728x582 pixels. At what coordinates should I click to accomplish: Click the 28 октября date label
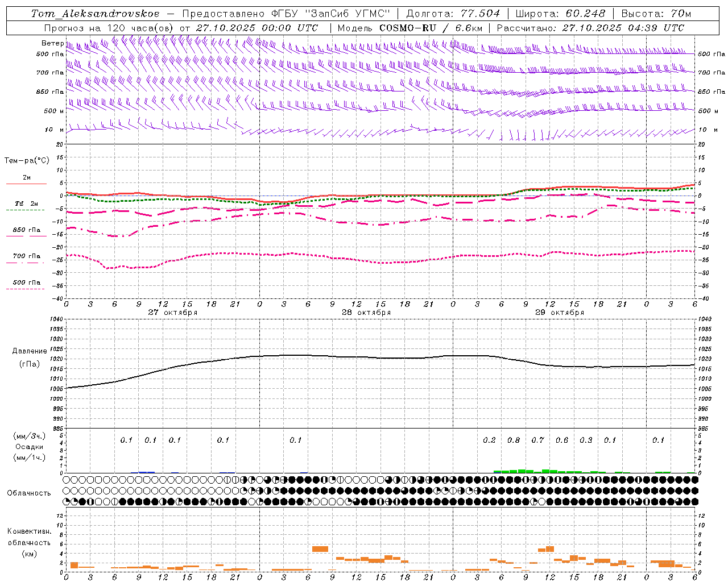[366, 313]
